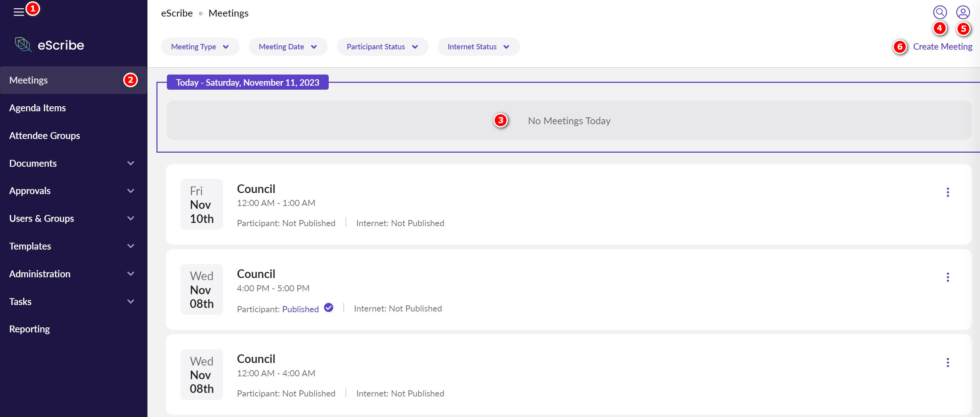
Task: Open kebab menu for 12:00 AM - 4:00 AM meeting
Action: coord(948,363)
